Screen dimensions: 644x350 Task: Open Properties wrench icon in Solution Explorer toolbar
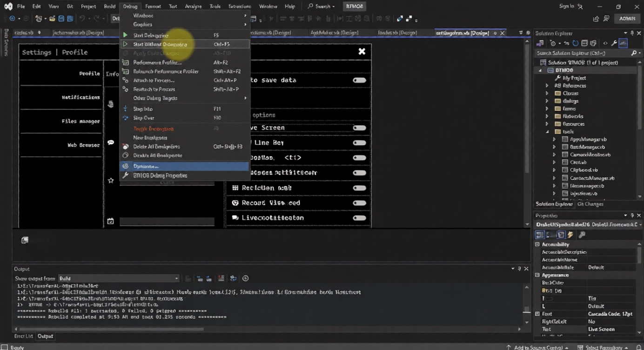(x=614, y=43)
